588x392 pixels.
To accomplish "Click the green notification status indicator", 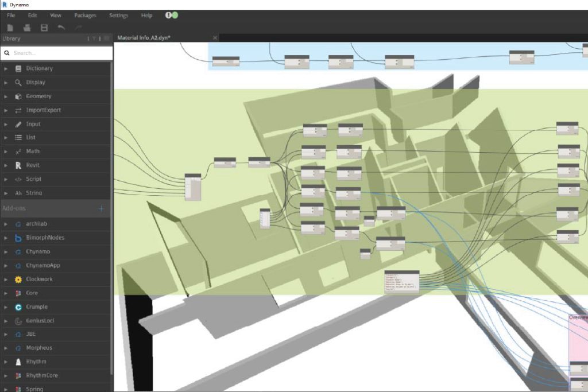I will 175,15.
